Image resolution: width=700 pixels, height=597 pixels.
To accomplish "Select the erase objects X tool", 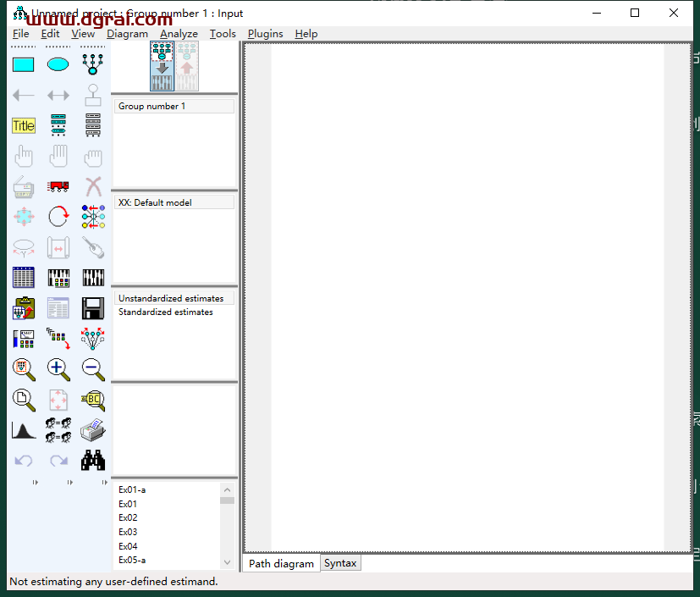I will tap(93, 186).
